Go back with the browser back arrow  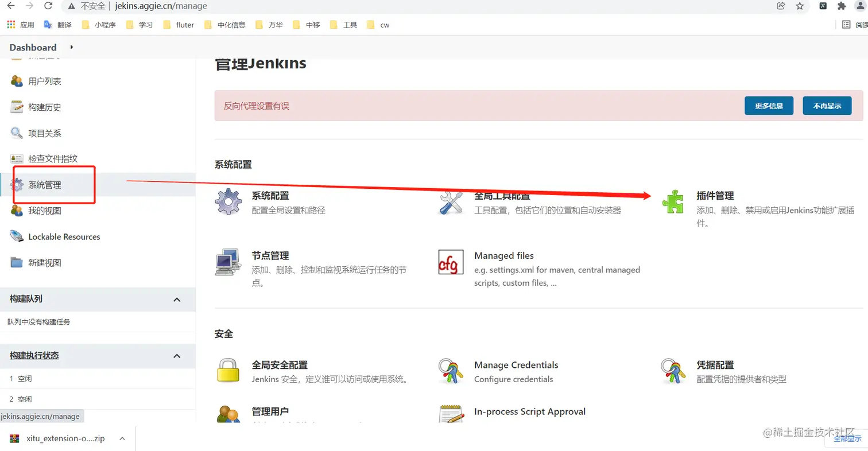[10, 6]
